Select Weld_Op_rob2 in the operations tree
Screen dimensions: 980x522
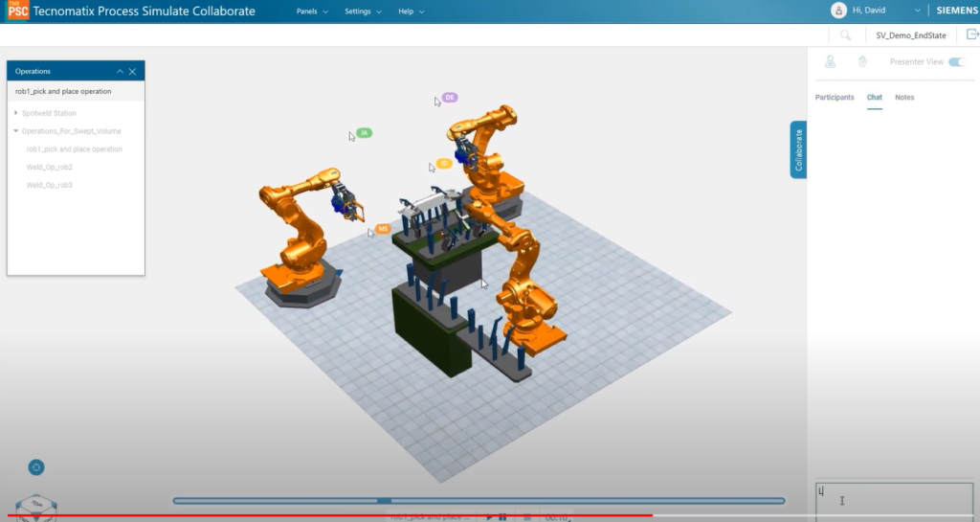tap(50, 167)
